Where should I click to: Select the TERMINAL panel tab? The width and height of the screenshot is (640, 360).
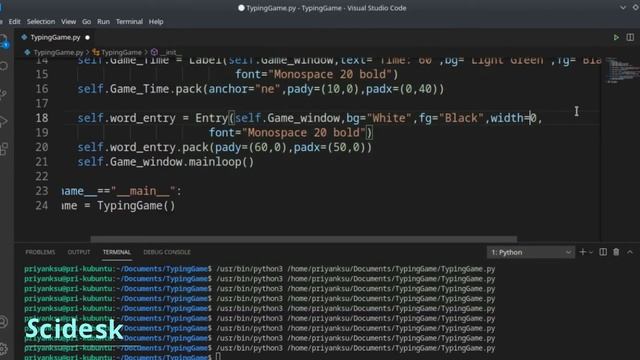coord(117,252)
